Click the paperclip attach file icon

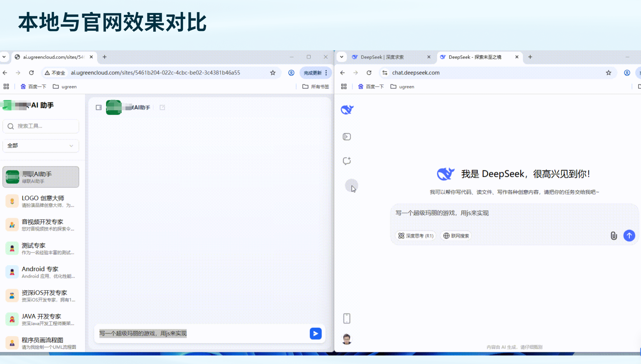pos(613,236)
